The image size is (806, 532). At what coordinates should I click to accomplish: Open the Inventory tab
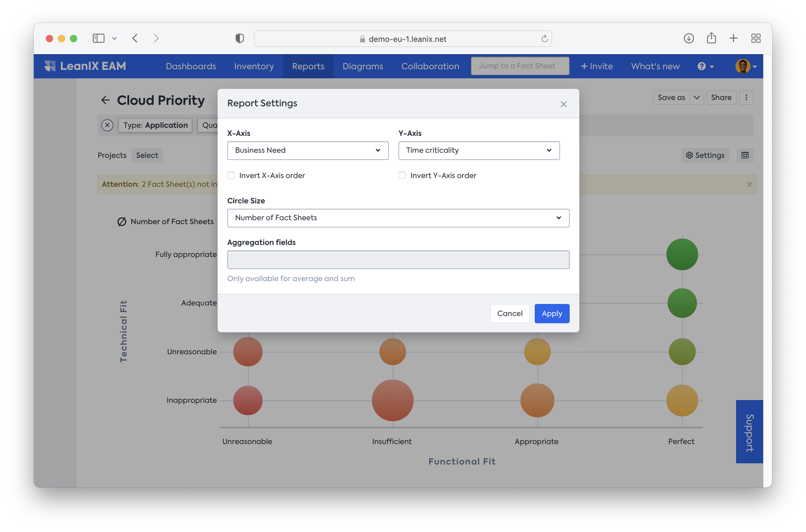tap(254, 66)
